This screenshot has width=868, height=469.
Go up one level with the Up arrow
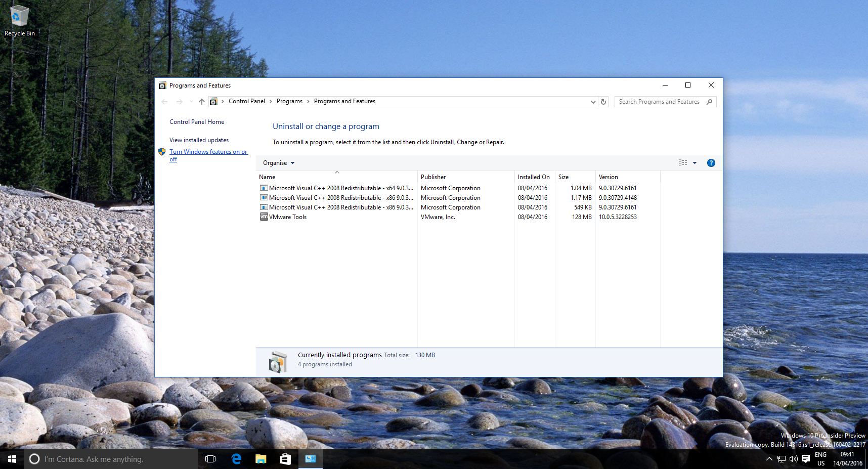click(x=202, y=102)
